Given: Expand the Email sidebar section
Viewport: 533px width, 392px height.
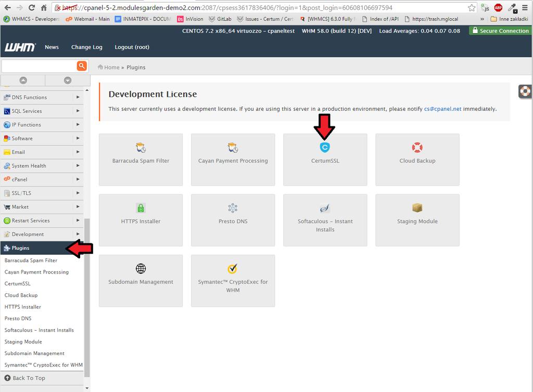Looking at the screenshot, I should click(42, 152).
